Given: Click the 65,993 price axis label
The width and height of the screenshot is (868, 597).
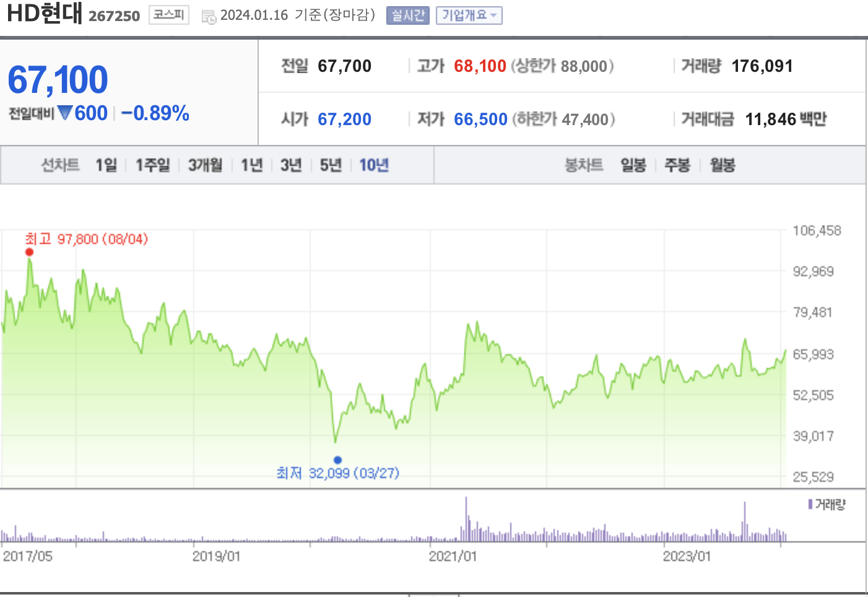Looking at the screenshot, I should tap(814, 354).
